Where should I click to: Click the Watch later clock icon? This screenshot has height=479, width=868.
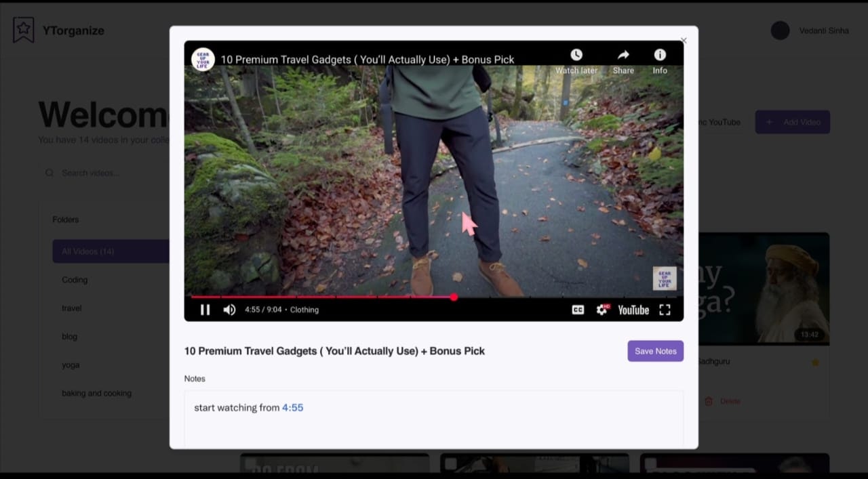[576, 55]
